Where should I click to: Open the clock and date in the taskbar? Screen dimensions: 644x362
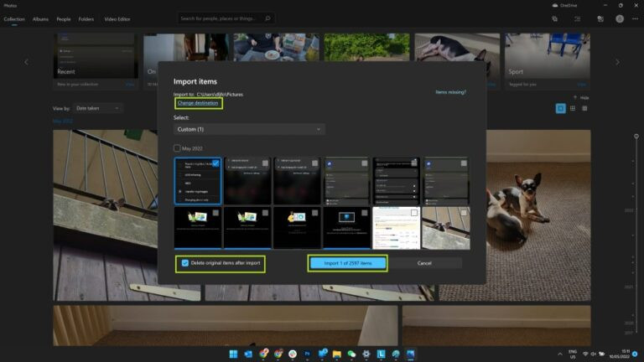point(620,354)
